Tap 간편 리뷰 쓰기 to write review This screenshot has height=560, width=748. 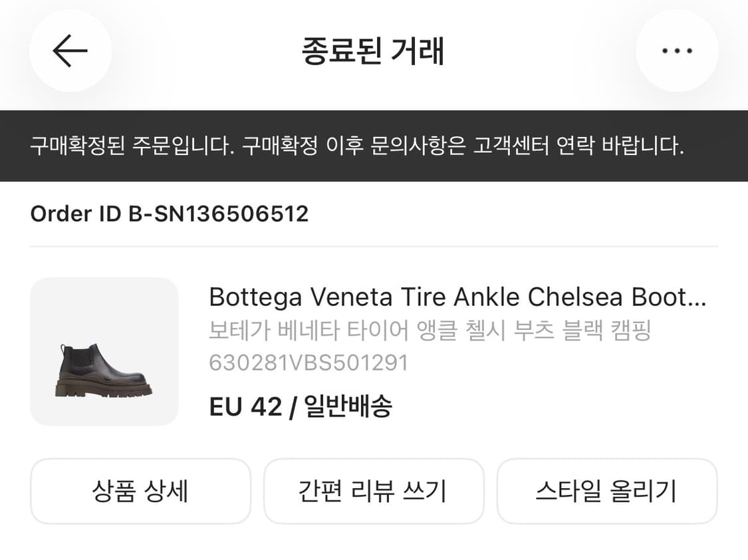tap(374, 491)
